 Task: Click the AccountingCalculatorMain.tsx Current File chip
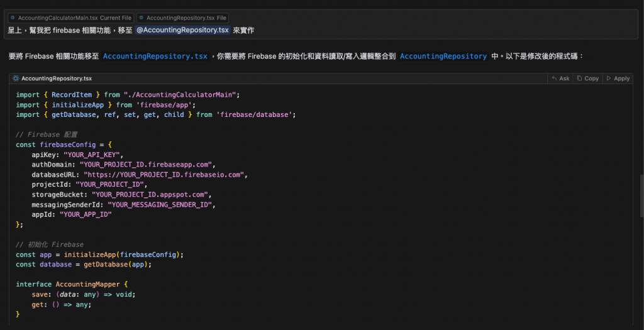[70, 18]
